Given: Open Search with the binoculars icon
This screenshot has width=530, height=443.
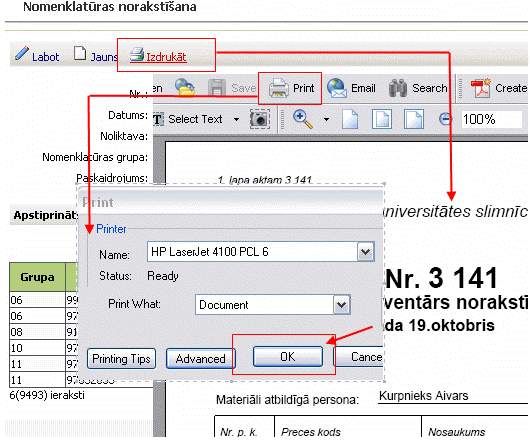Looking at the screenshot, I should (398, 88).
